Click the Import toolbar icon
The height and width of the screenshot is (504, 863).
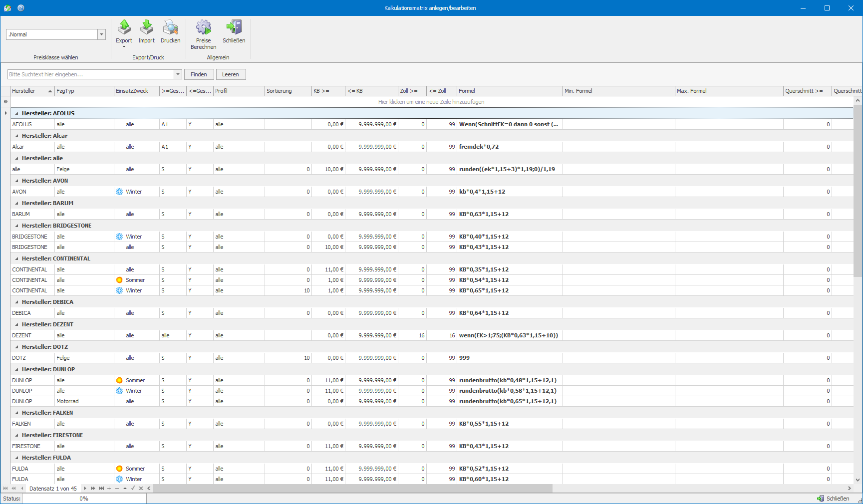[146, 27]
